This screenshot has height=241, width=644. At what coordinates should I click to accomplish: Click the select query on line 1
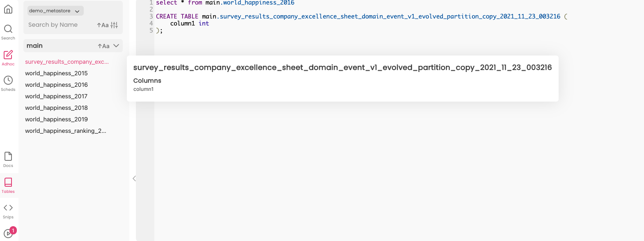pos(225,3)
